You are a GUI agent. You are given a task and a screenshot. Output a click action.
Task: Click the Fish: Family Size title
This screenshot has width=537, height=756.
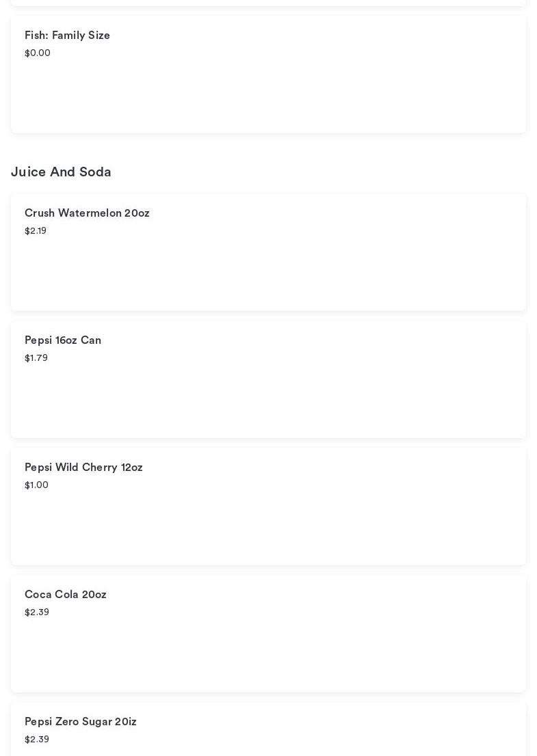67,36
